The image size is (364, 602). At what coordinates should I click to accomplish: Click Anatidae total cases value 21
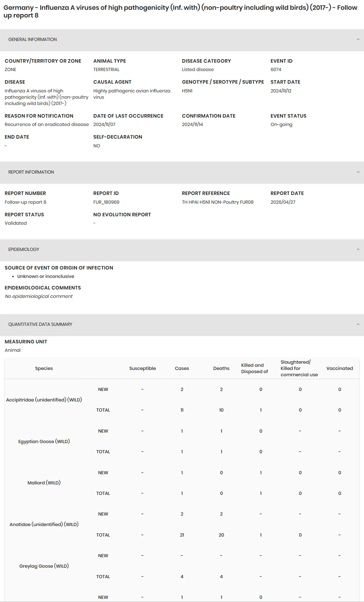(182, 535)
